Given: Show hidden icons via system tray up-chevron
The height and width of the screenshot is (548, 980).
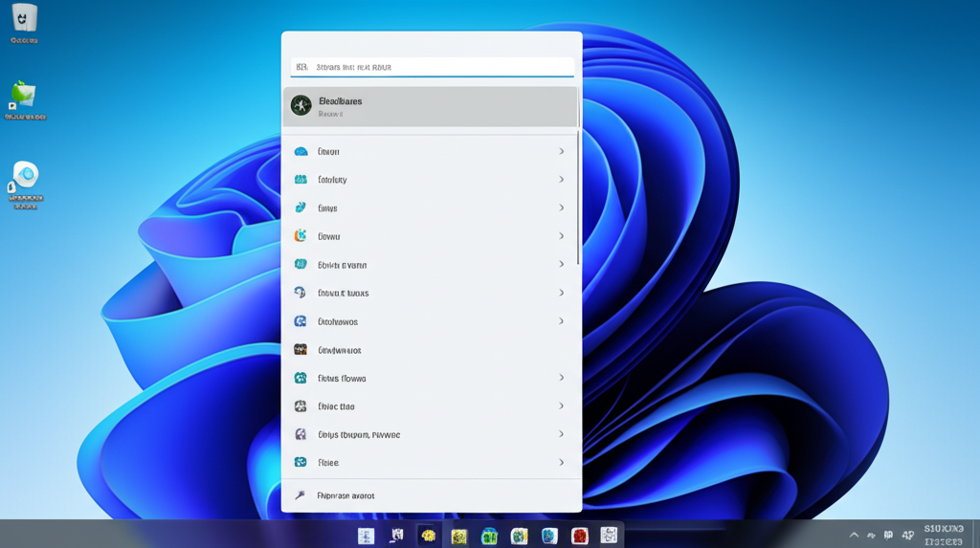Looking at the screenshot, I should (854, 536).
